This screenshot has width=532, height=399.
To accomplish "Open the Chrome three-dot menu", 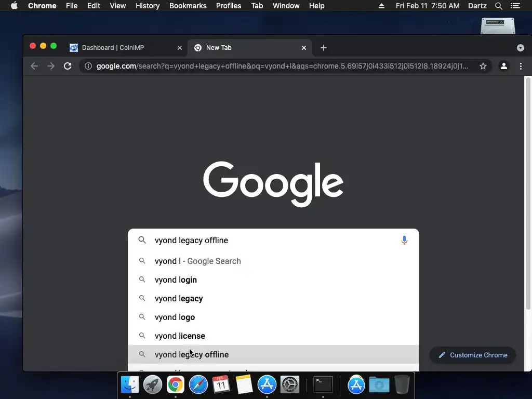I will coord(521,66).
